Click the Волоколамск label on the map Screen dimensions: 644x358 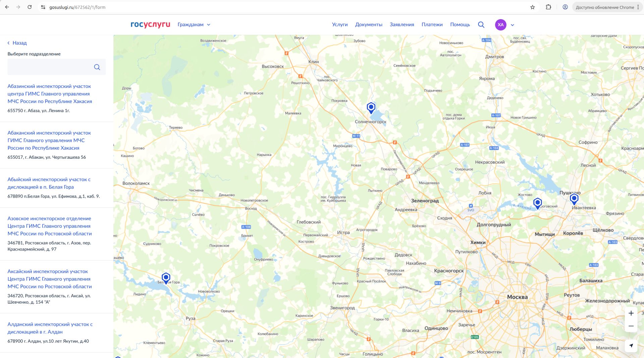(x=136, y=184)
